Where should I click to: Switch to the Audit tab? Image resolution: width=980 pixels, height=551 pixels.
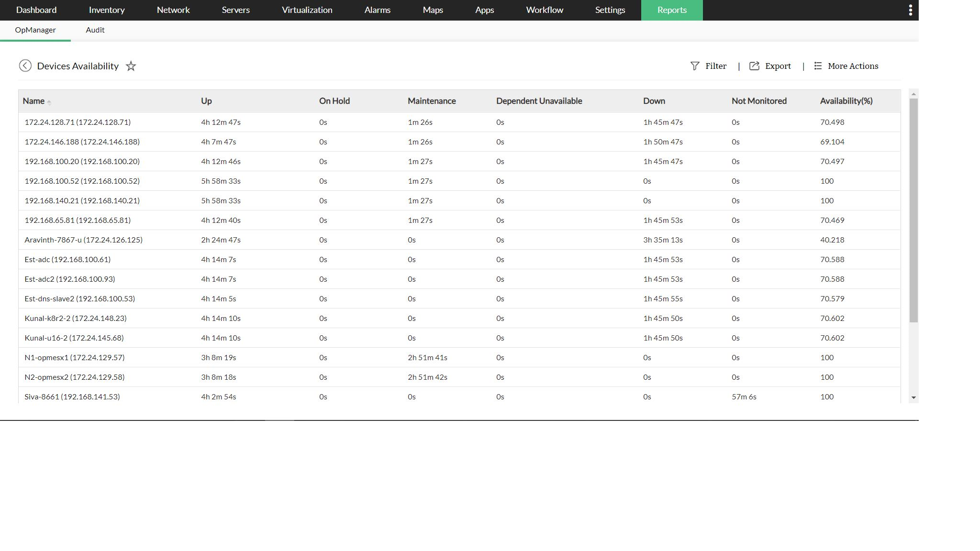(95, 30)
